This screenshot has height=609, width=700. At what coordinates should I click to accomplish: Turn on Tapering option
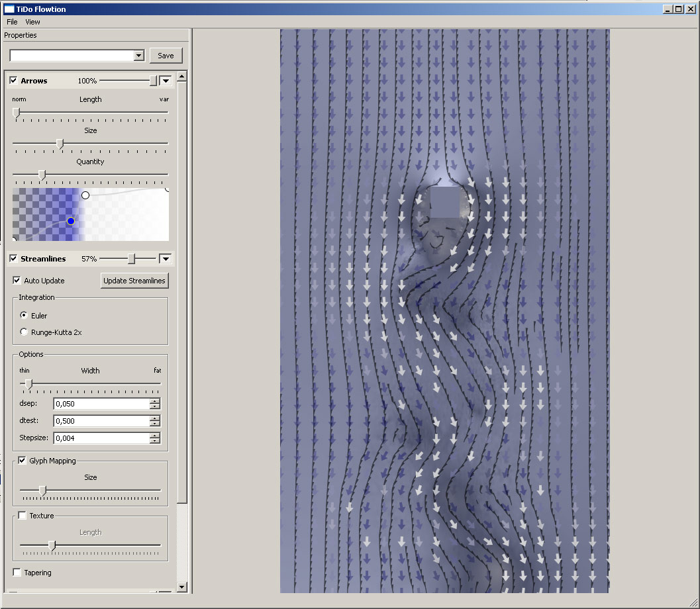point(17,573)
